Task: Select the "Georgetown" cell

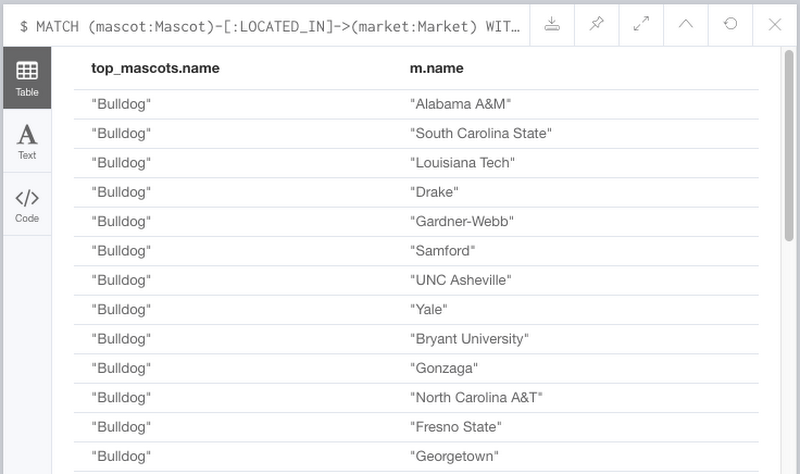Action: click(454, 456)
